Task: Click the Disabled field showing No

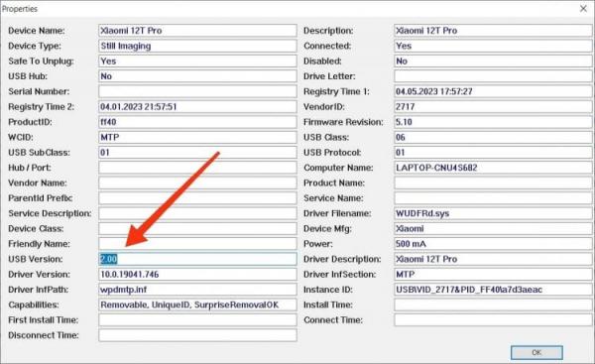Action: click(493, 61)
